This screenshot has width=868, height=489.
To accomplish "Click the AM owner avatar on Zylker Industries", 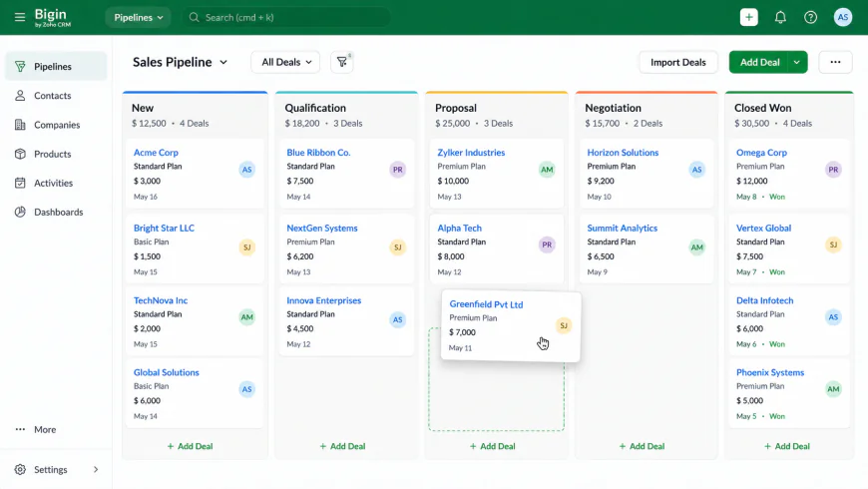I will click(x=547, y=170).
